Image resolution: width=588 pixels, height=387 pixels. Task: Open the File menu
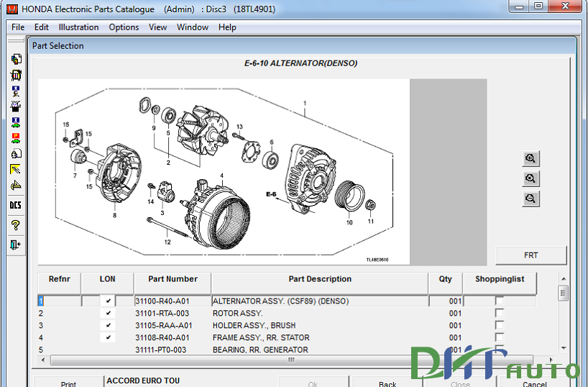click(x=18, y=27)
